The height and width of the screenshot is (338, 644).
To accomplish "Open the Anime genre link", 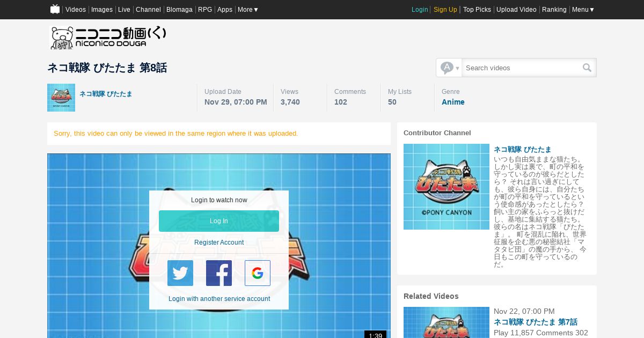I will (453, 102).
